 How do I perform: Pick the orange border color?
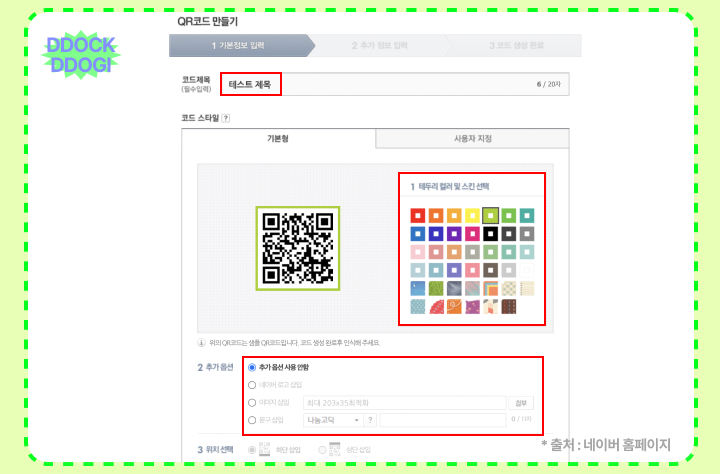[436, 215]
